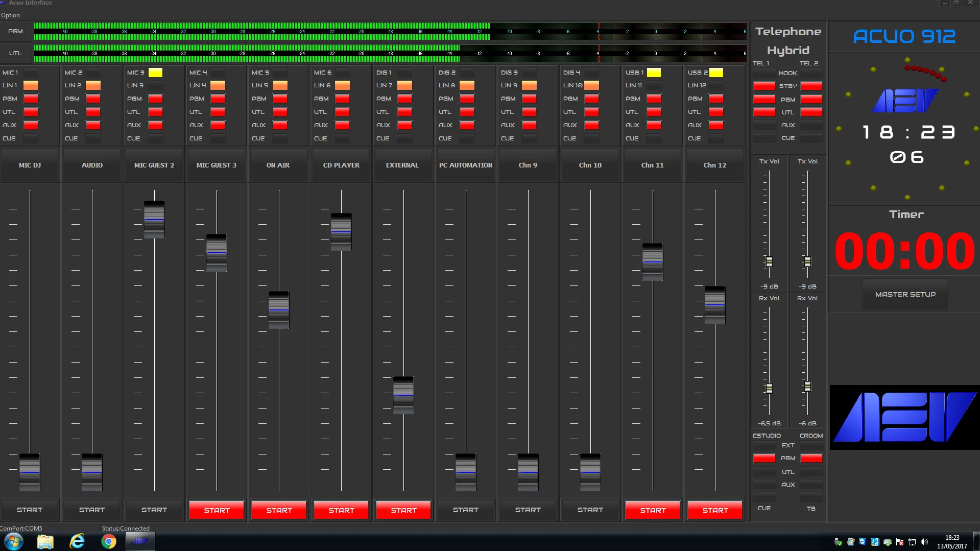
Task: Toggle the EXTERNAL channel START button
Action: tap(403, 510)
